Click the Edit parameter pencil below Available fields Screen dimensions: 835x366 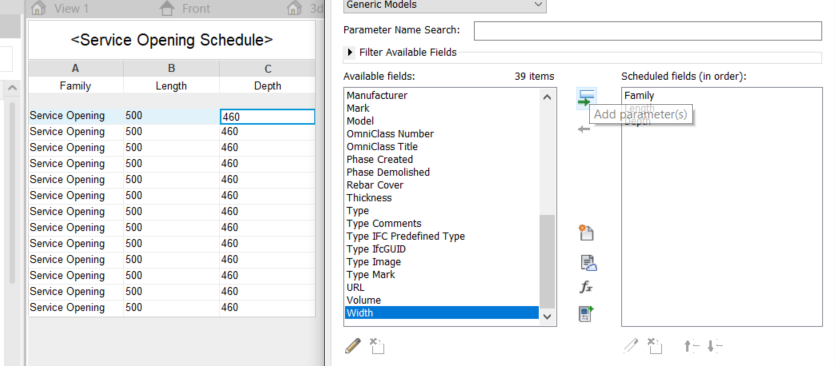[353, 346]
